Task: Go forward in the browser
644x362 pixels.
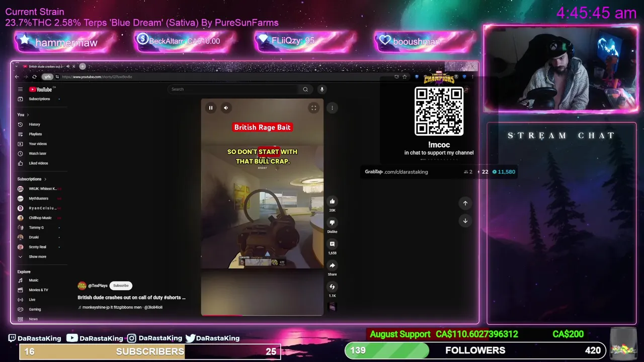Action: (25, 77)
